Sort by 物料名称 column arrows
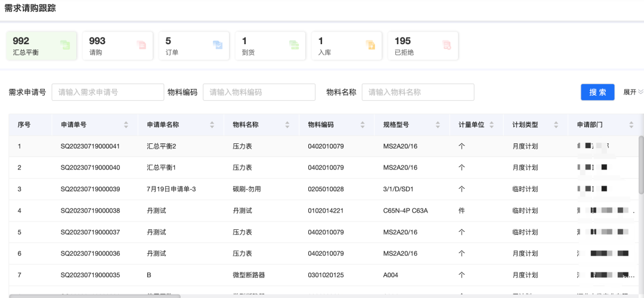The height and width of the screenshot is (298, 644). point(287,125)
